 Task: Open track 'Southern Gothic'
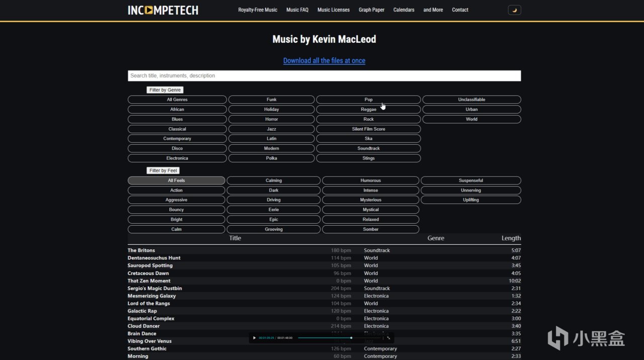(147, 349)
